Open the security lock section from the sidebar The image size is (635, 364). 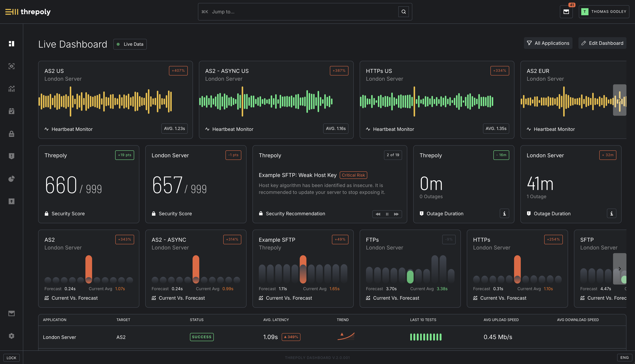click(x=12, y=134)
